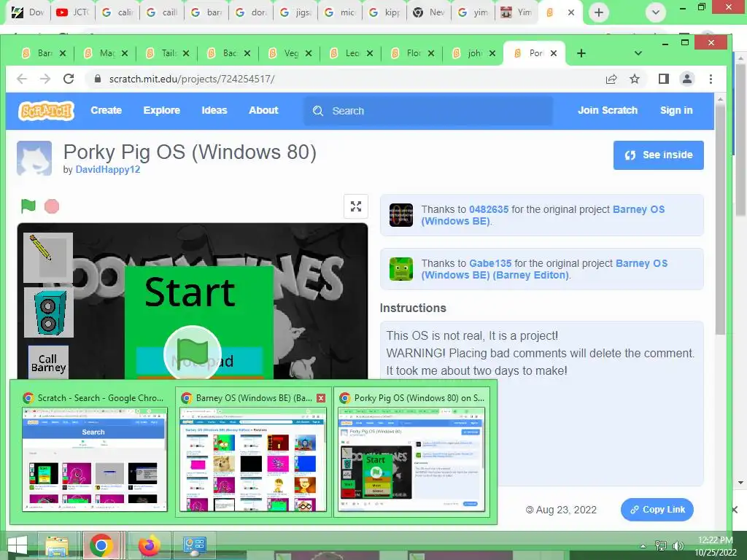Close the joh tab
Viewport: 747px width, 560px height.
click(492, 53)
